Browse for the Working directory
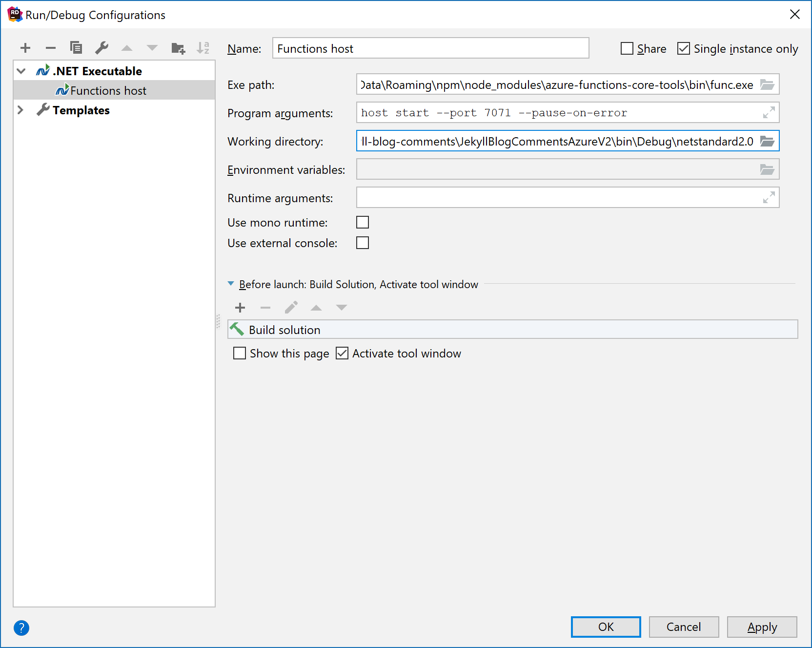This screenshot has width=812, height=648. click(x=768, y=141)
